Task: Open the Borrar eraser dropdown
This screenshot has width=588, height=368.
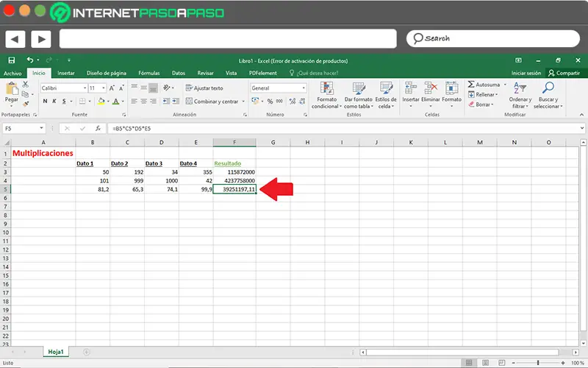Action: coord(481,105)
